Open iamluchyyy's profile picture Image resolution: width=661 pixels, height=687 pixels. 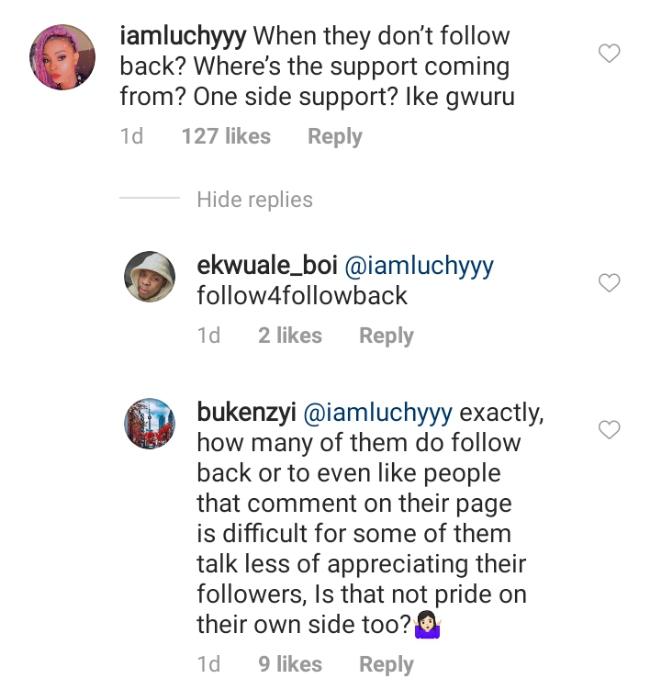64,57
